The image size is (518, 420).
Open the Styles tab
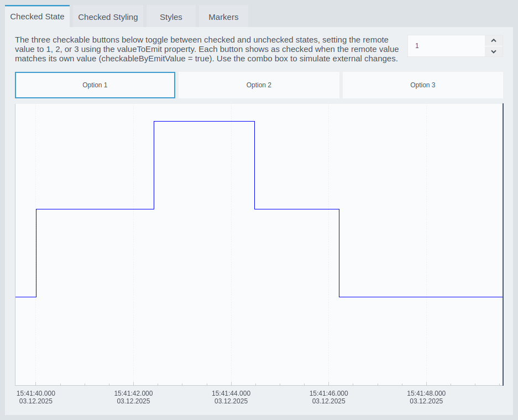(171, 17)
